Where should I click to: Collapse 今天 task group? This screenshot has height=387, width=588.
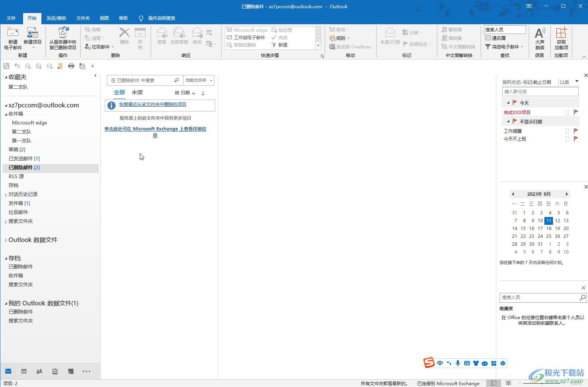click(x=508, y=103)
